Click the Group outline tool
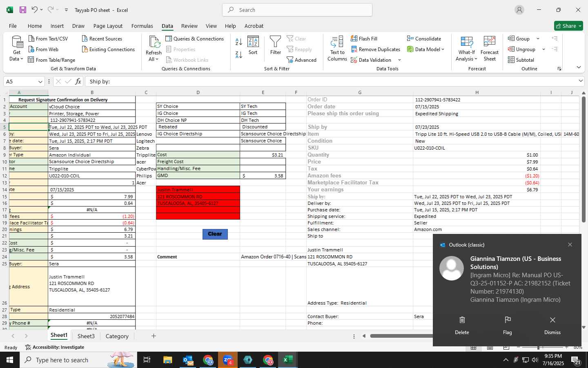 coord(519,38)
